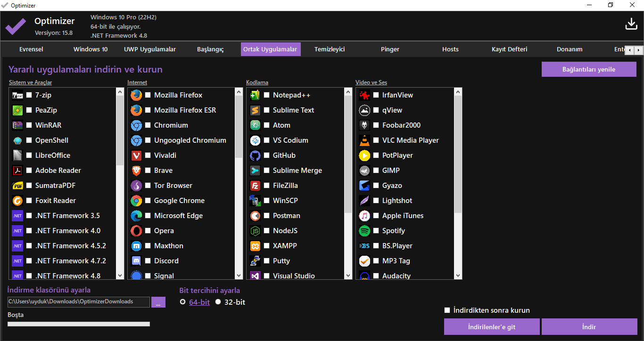644x341 pixels.
Task: Enable the VS Codium checkbox
Action: point(267,140)
